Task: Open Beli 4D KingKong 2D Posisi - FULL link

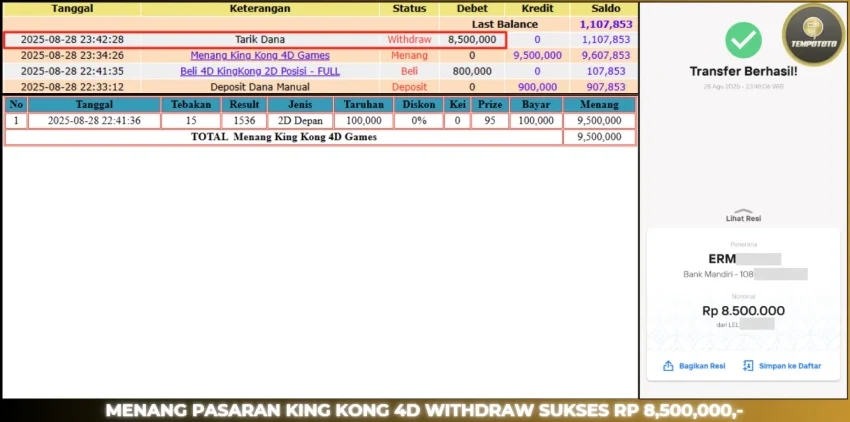Action: [260, 71]
